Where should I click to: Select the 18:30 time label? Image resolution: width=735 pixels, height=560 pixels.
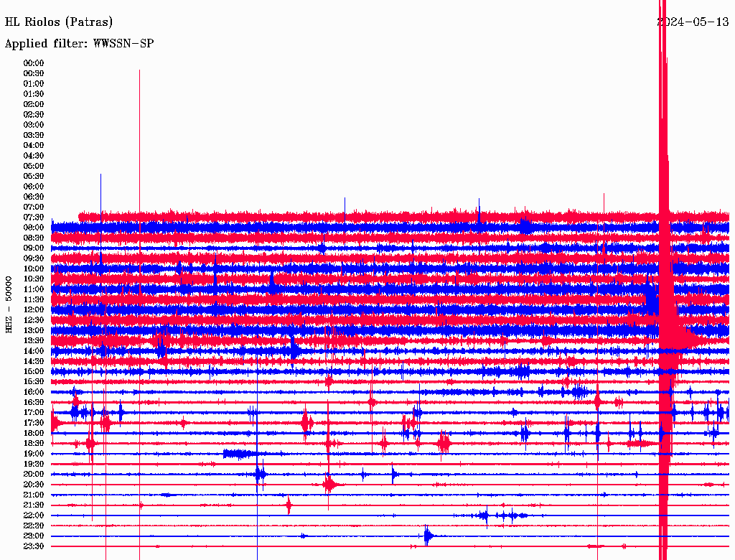pyautogui.click(x=34, y=444)
